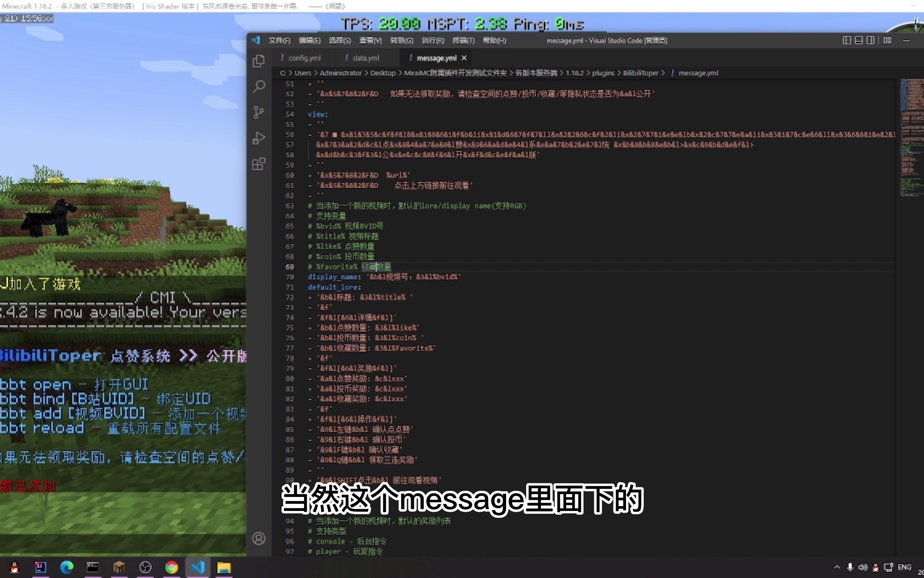Expand the MiraiMC breadcrumb folder
This screenshot has width=924, height=578.
[455, 73]
